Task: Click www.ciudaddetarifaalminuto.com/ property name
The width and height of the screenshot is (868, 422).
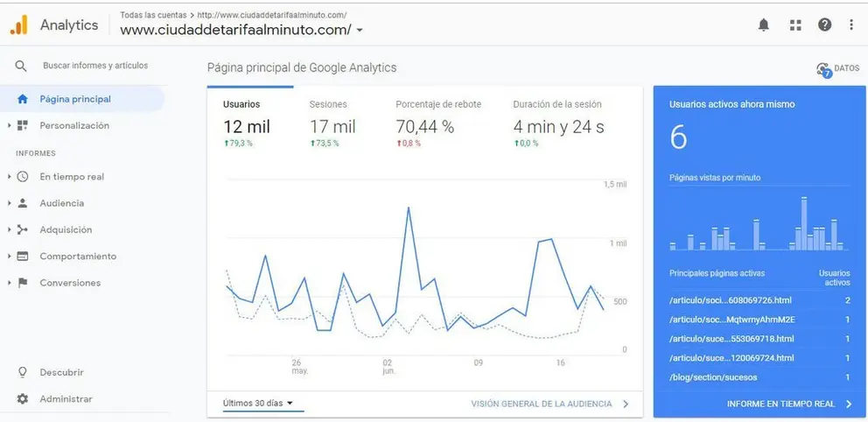Action: [235, 30]
